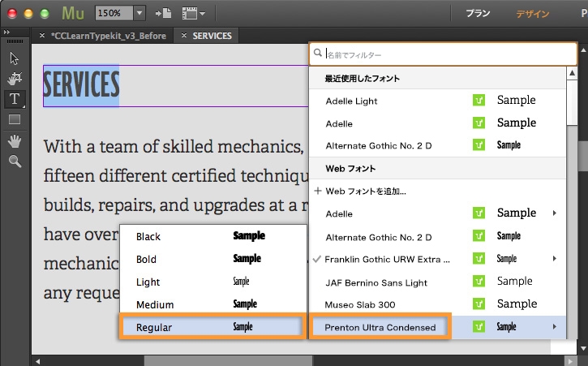588x366 pixels.
Task: Open the 150% zoom level dropdown
Action: coord(139,13)
